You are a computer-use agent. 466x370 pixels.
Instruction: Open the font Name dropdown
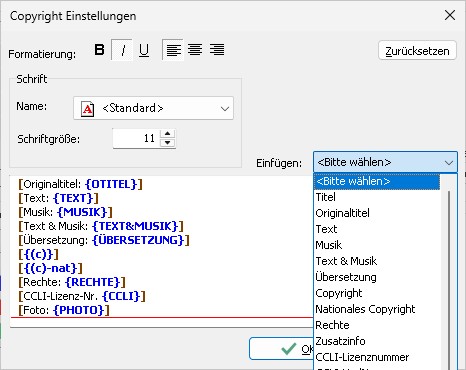click(x=153, y=108)
